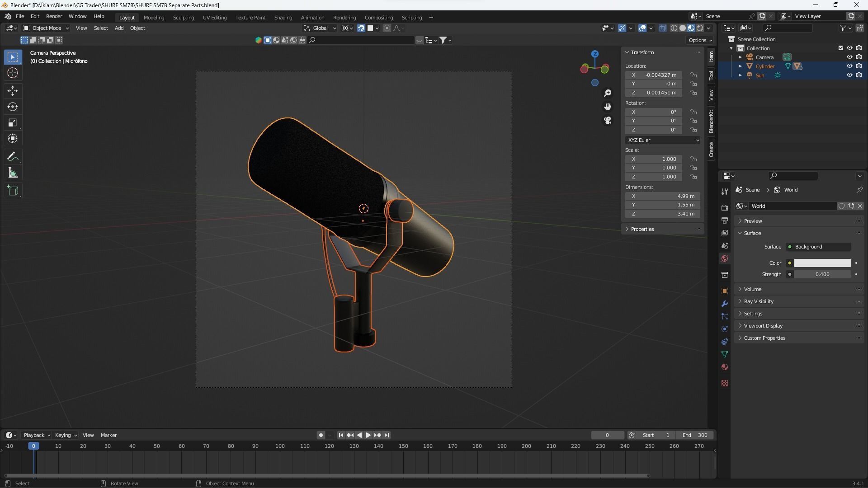Click Location X value field
Image resolution: width=868 pixels, height=488 pixels.
point(654,75)
